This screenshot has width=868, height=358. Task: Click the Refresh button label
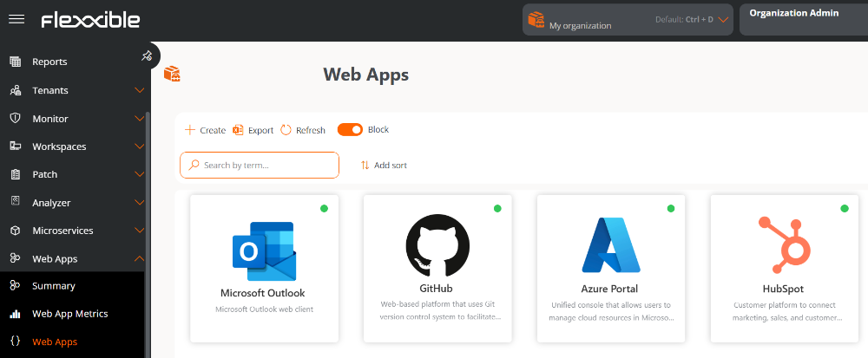point(311,130)
